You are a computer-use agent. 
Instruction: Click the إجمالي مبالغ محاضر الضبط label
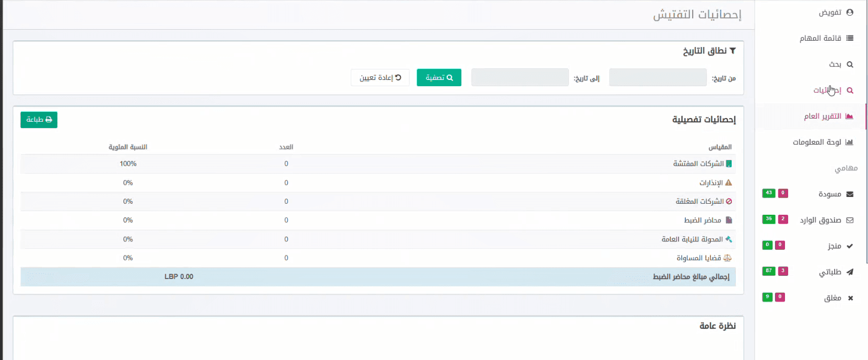pyautogui.click(x=691, y=276)
